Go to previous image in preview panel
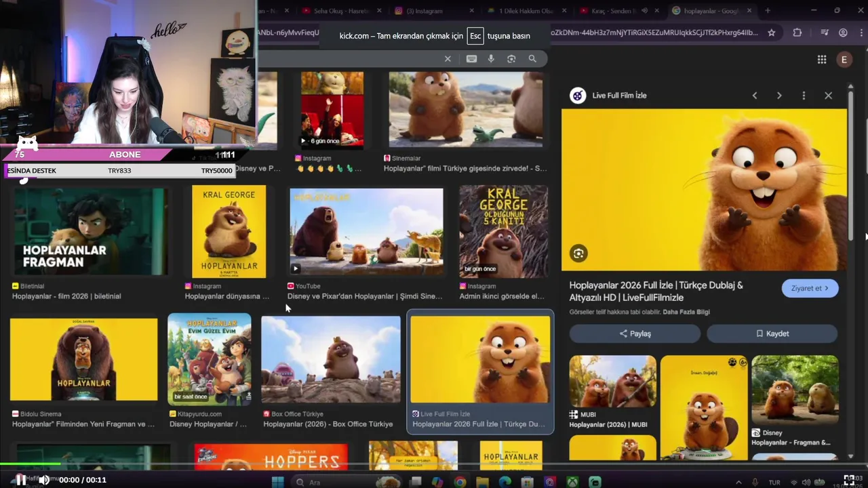 tap(755, 96)
